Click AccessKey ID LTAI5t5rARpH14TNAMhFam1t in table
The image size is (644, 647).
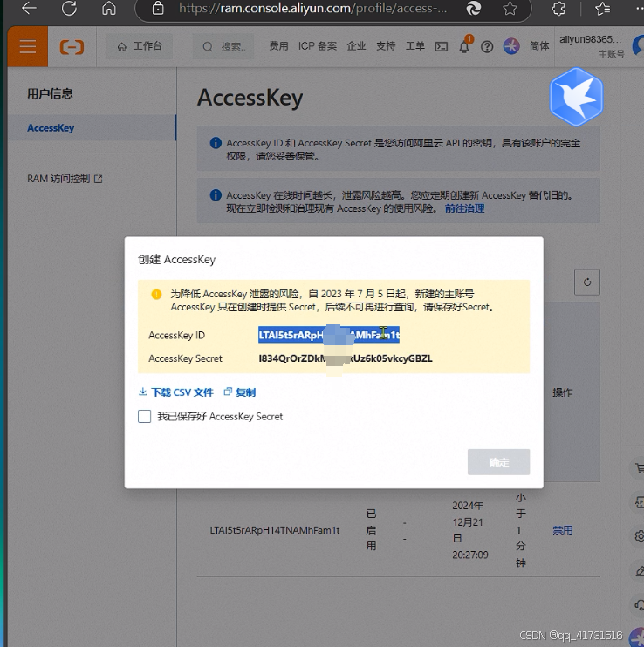point(275,530)
